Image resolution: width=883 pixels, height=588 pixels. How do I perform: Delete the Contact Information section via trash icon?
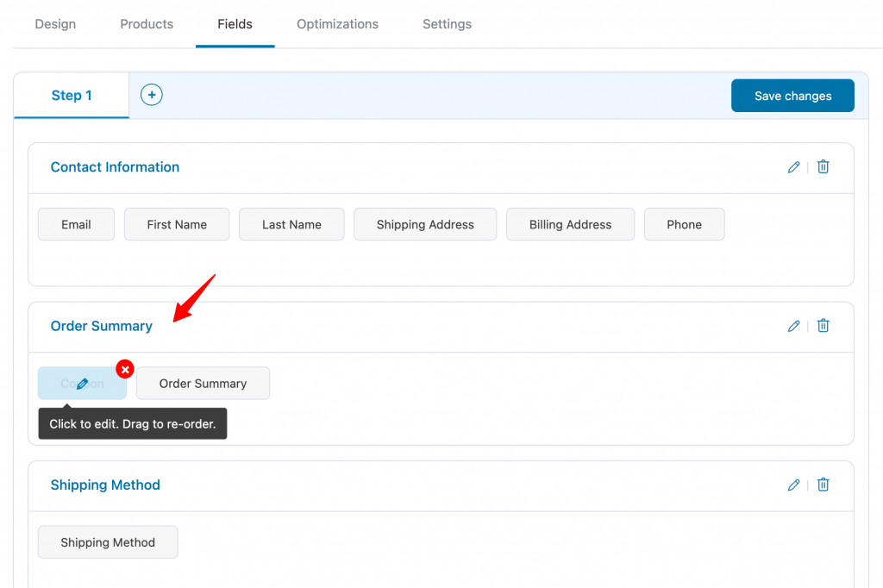tap(824, 166)
